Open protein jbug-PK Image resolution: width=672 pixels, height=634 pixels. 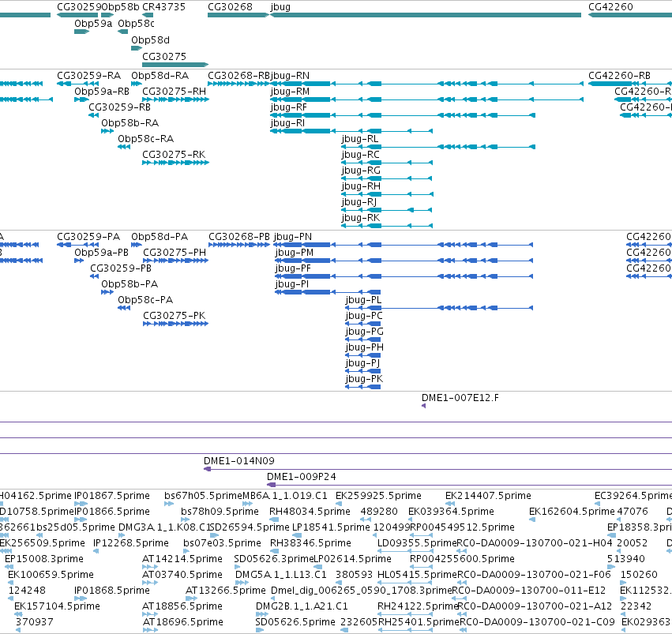tap(364, 380)
